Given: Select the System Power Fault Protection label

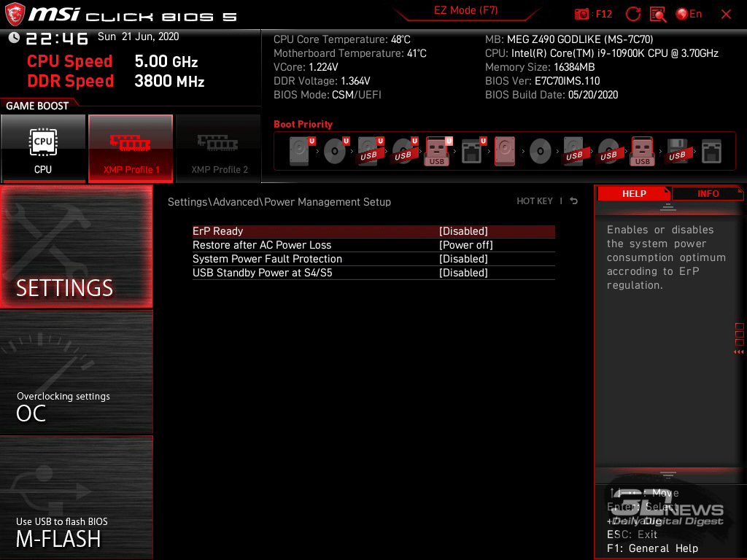Looking at the screenshot, I should [267, 259].
